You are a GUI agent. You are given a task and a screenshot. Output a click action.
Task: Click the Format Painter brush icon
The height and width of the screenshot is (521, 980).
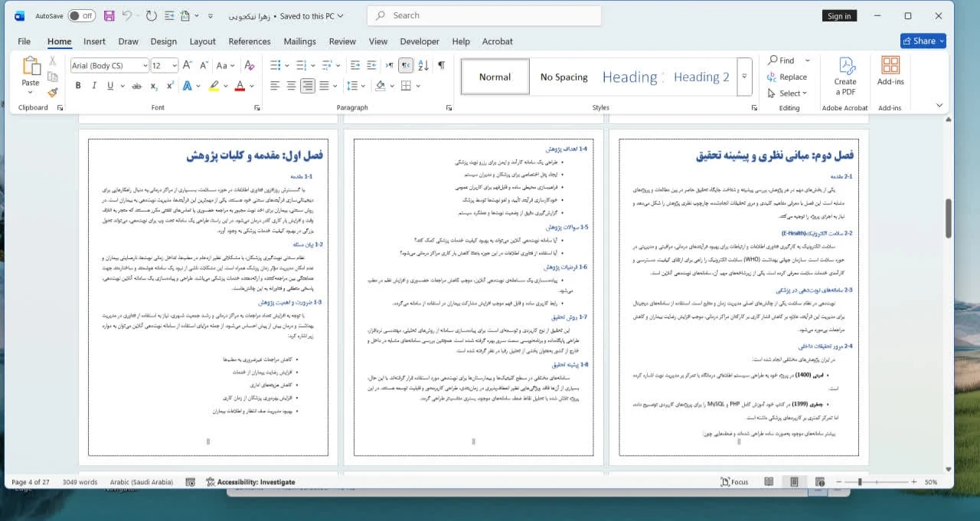[x=53, y=93]
